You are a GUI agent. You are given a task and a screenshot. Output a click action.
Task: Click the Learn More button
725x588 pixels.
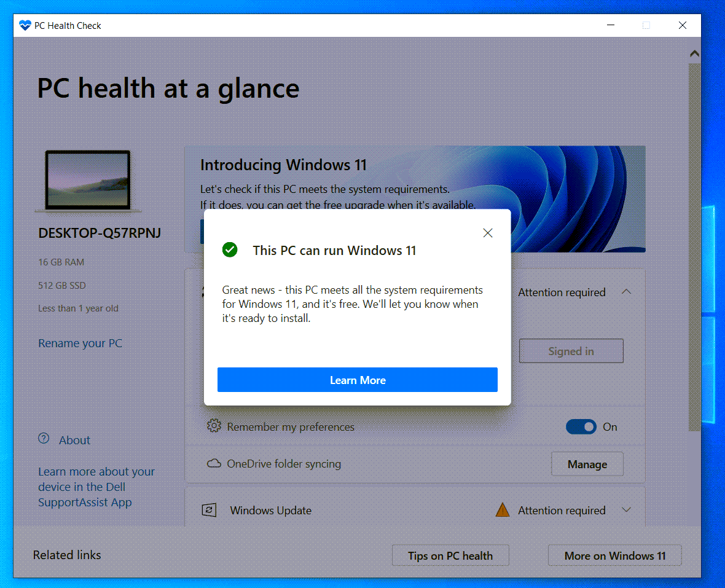tap(357, 380)
